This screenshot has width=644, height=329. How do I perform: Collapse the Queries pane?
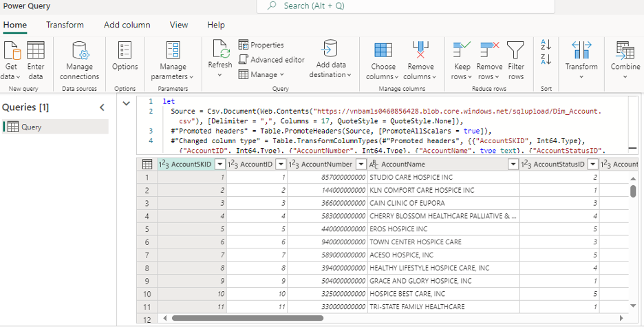(x=103, y=107)
